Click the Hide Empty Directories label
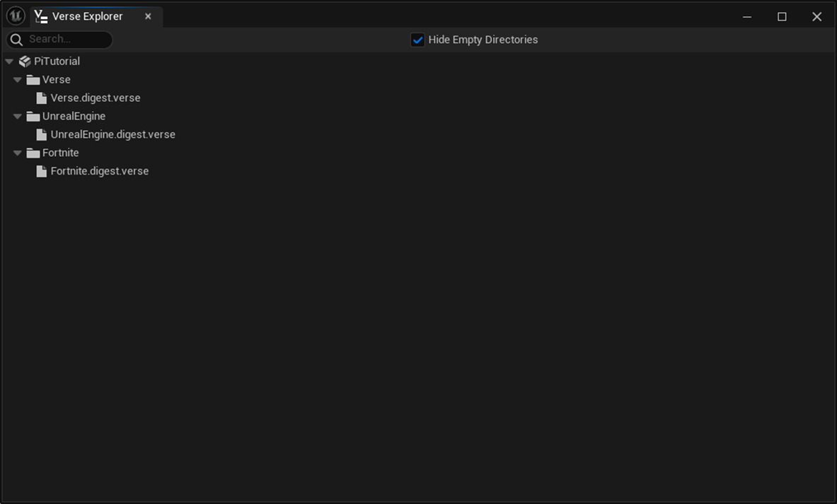Image resolution: width=837 pixels, height=504 pixels. click(483, 40)
